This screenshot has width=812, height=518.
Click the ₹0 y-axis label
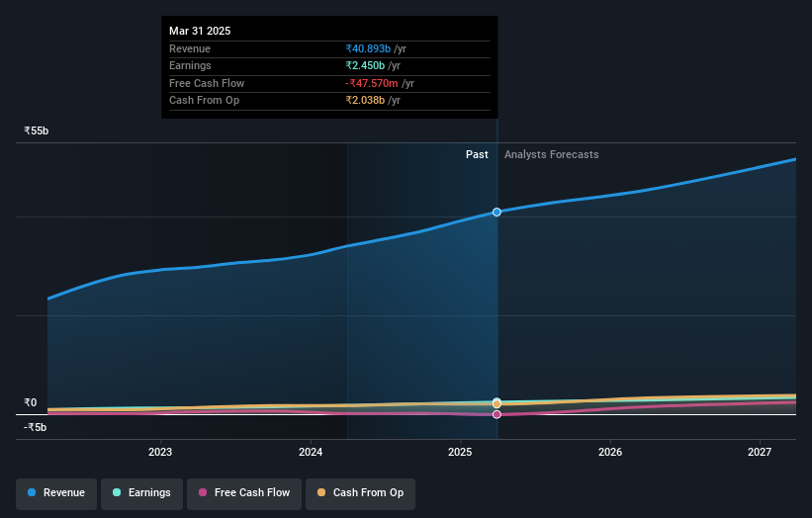pyautogui.click(x=30, y=402)
